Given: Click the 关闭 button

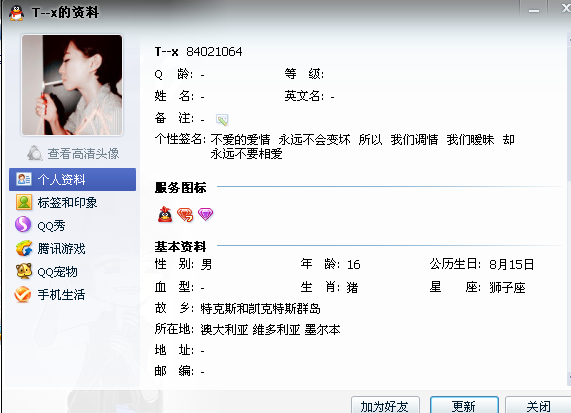Looking at the screenshot, I should point(538,405).
